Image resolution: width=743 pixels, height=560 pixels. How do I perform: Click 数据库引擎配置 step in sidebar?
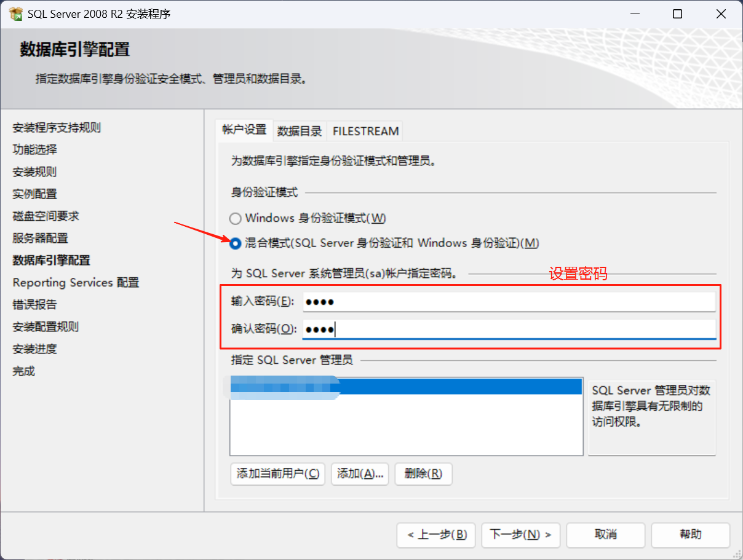pos(52,261)
